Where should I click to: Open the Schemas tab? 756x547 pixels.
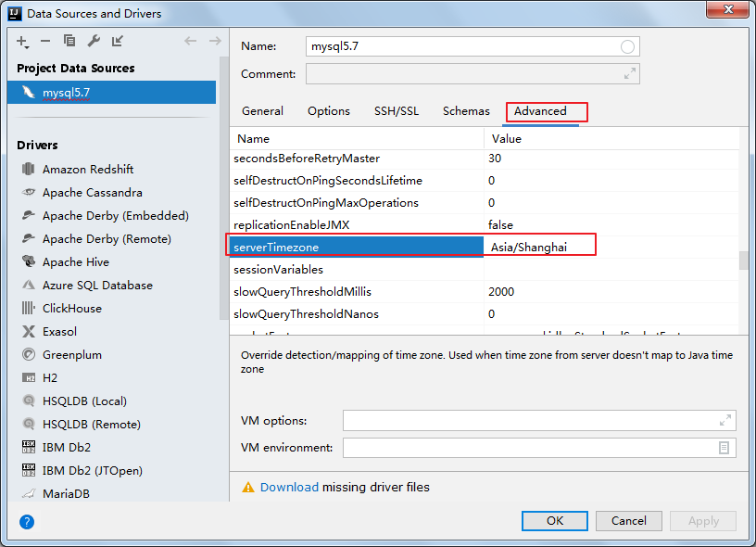point(466,111)
